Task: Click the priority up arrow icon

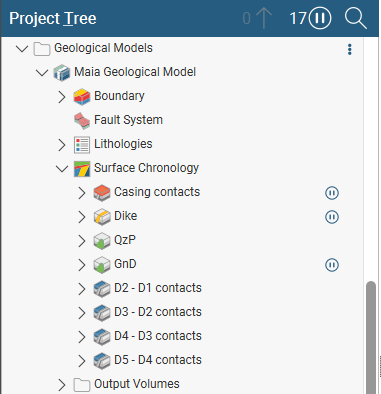Action: 264,18
